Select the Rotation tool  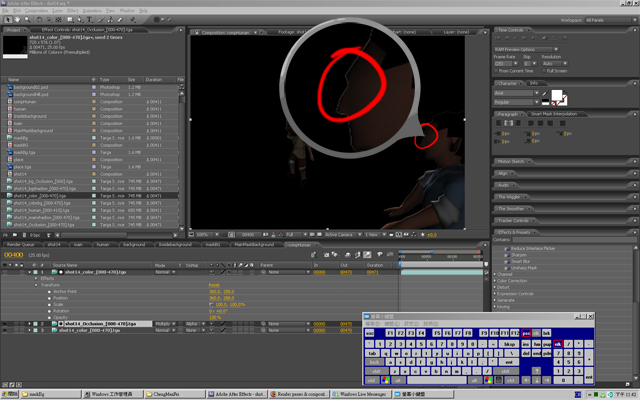pos(39,20)
